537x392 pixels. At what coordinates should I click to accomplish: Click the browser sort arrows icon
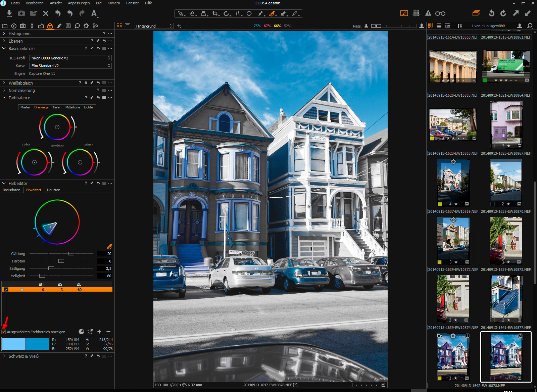coord(460,26)
